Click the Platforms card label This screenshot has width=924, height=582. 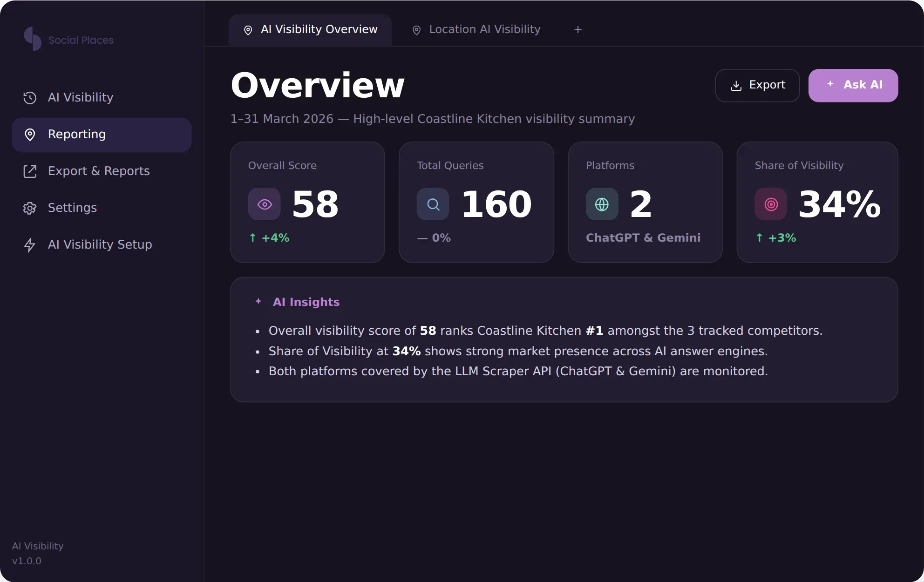point(610,165)
